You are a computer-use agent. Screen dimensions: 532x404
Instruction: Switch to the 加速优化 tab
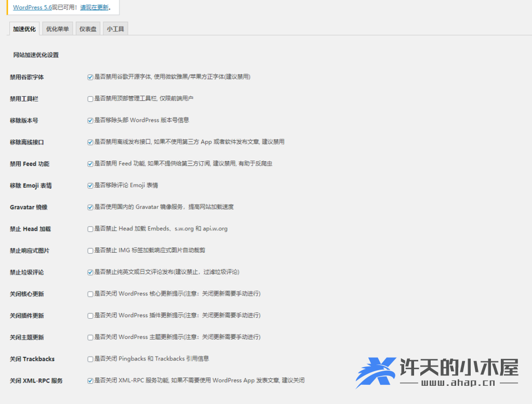click(24, 29)
